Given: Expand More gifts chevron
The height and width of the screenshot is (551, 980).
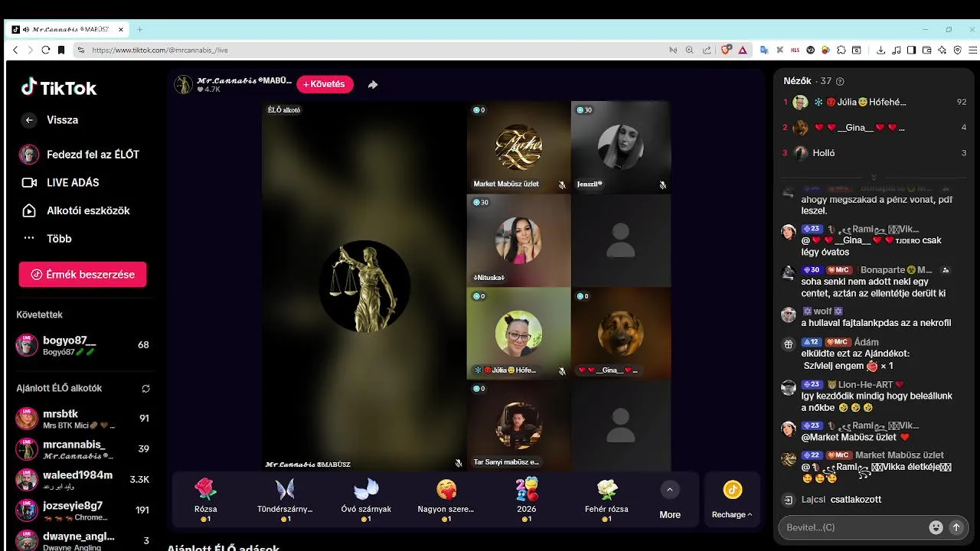Looking at the screenshot, I should tap(670, 491).
